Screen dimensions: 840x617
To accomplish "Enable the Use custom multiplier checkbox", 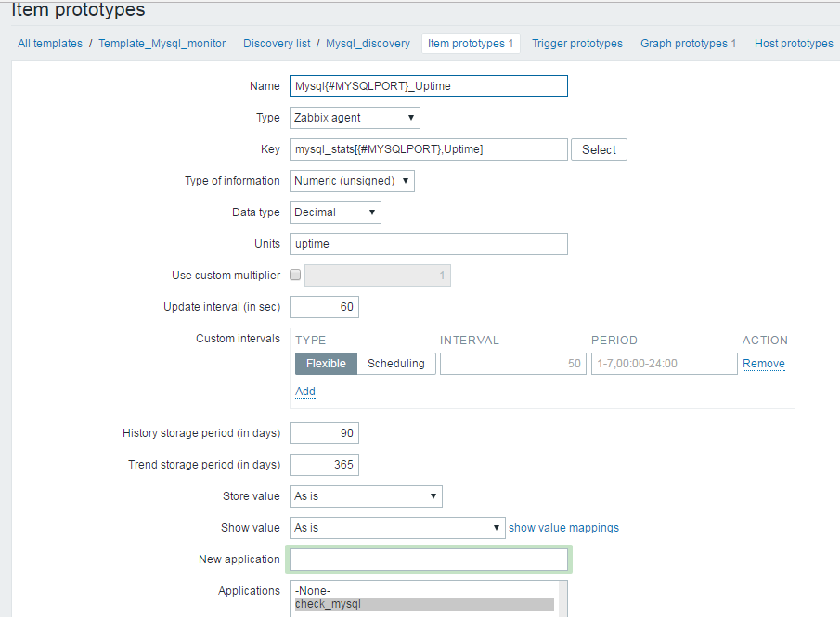I will point(295,275).
